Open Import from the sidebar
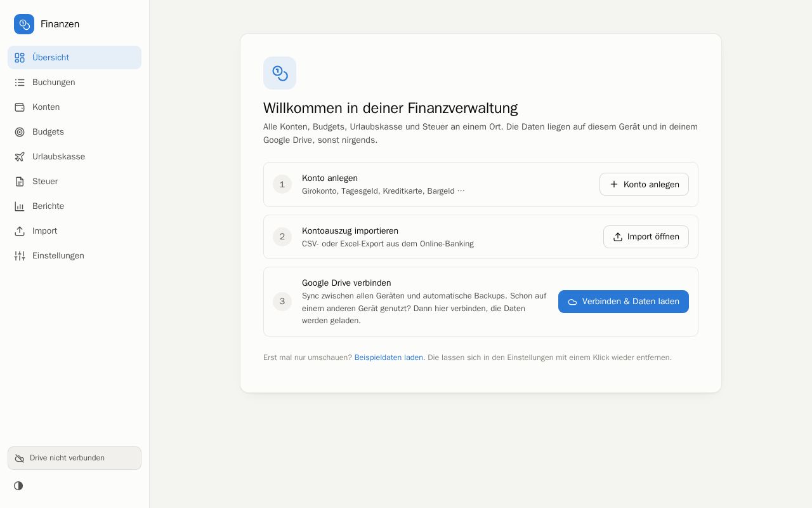This screenshot has width=812, height=508. [x=74, y=231]
